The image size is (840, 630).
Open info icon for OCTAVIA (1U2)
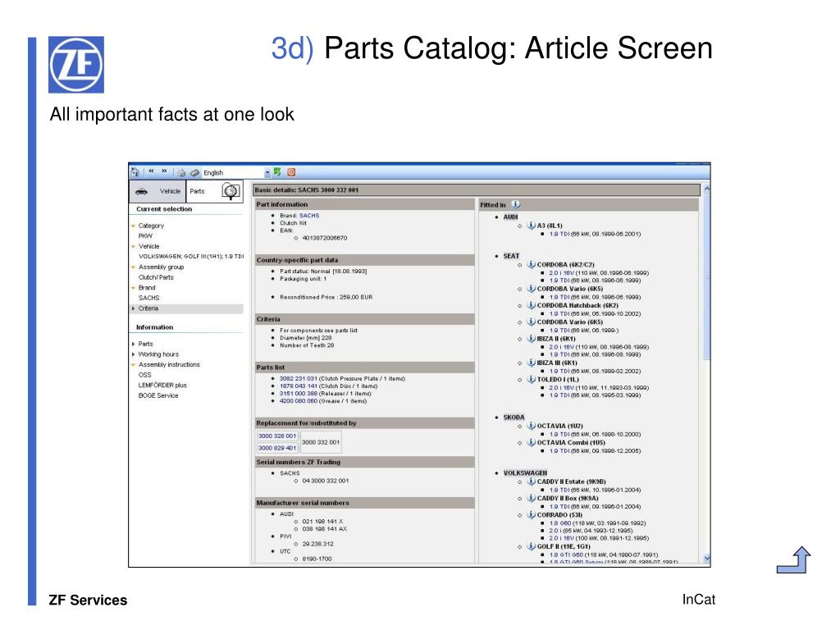[531, 426]
